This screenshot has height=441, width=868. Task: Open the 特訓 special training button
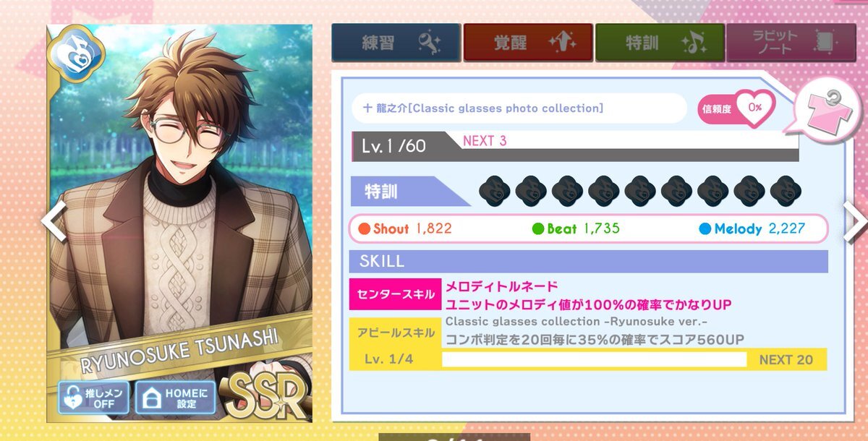(x=660, y=43)
